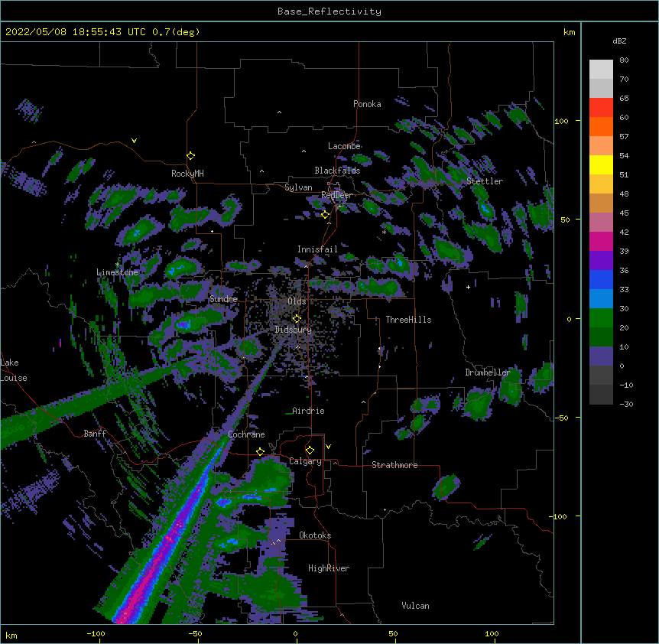Image resolution: width=659 pixels, height=644 pixels.
Task: Click the Airdrie label
Action: 308,411
